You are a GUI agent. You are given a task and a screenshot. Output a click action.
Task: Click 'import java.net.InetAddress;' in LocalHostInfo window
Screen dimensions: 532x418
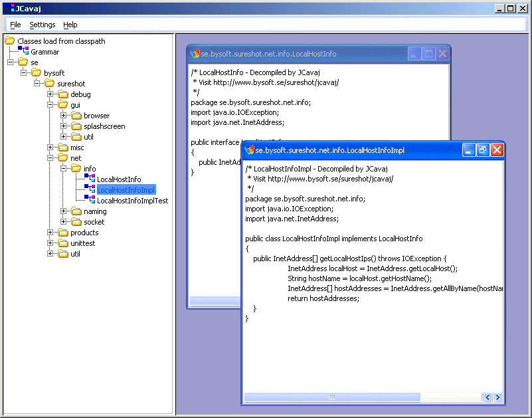pos(238,122)
